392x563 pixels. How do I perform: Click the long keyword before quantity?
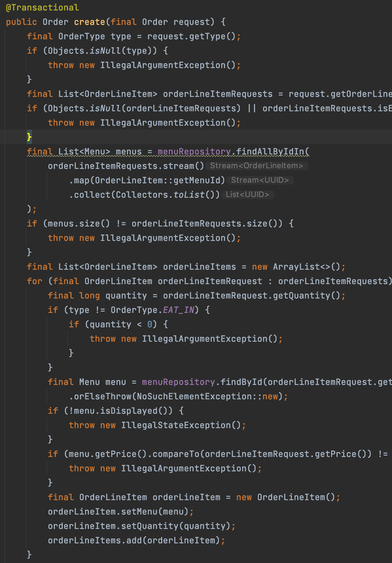coord(89,296)
